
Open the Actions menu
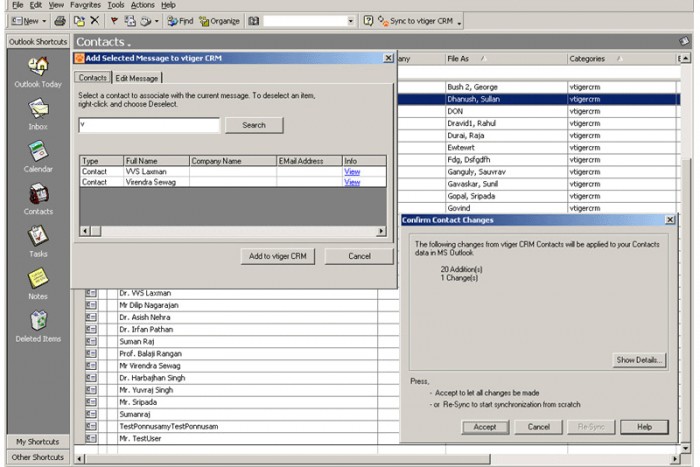(x=142, y=5)
